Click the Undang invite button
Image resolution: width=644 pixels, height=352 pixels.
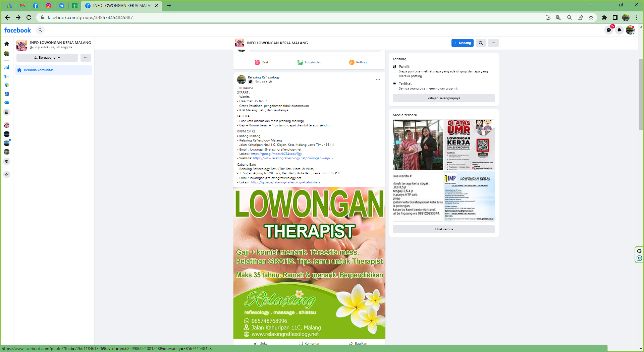[x=463, y=43]
